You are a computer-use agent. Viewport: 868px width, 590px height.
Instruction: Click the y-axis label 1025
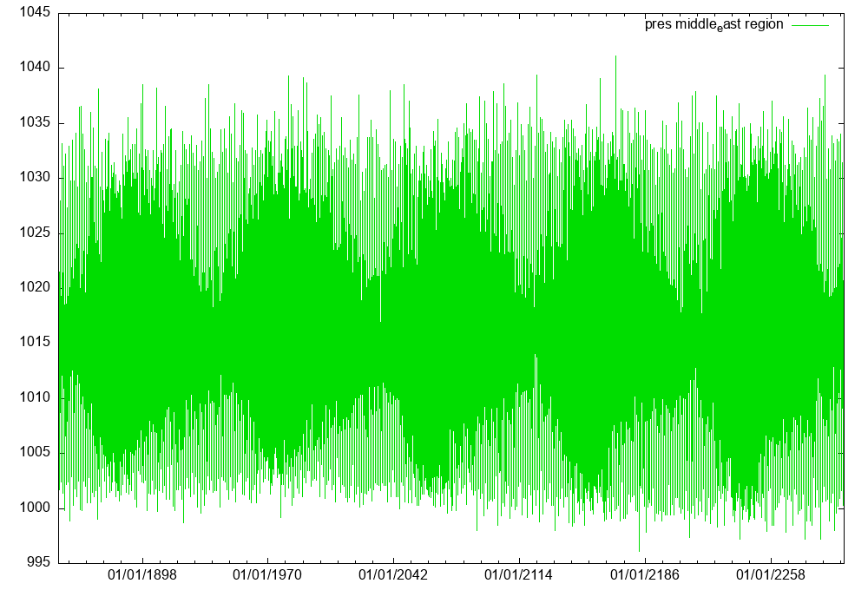35,233
